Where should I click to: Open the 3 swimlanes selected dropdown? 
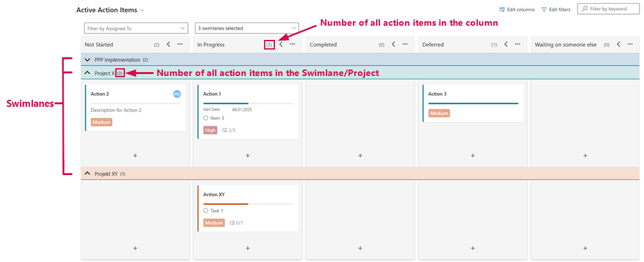[247, 28]
